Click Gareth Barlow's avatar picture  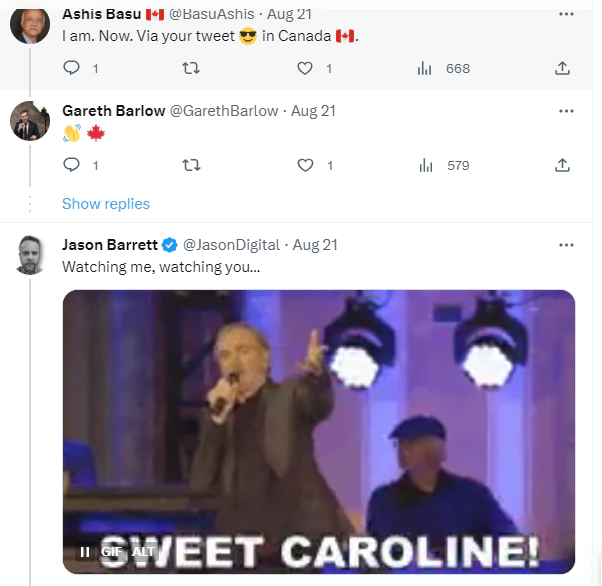pyautogui.click(x=29, y=123)
